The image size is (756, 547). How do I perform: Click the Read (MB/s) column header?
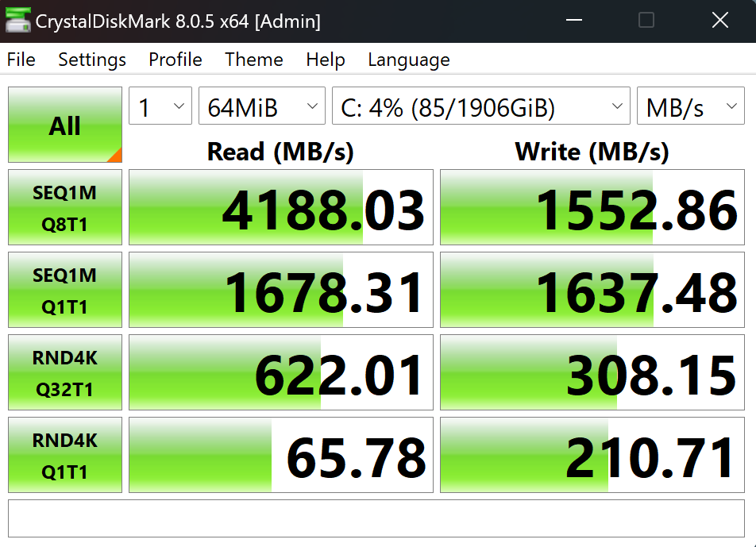[x=280, y=152]
